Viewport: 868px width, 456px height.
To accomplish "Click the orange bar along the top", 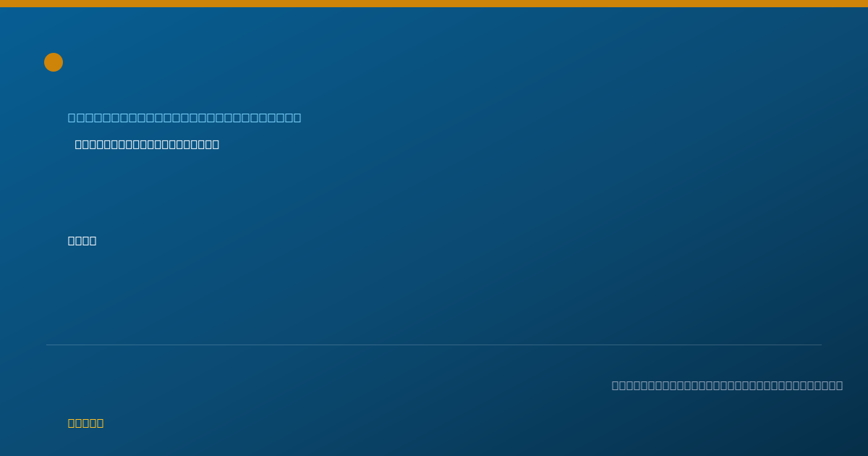I will (434, 4).
